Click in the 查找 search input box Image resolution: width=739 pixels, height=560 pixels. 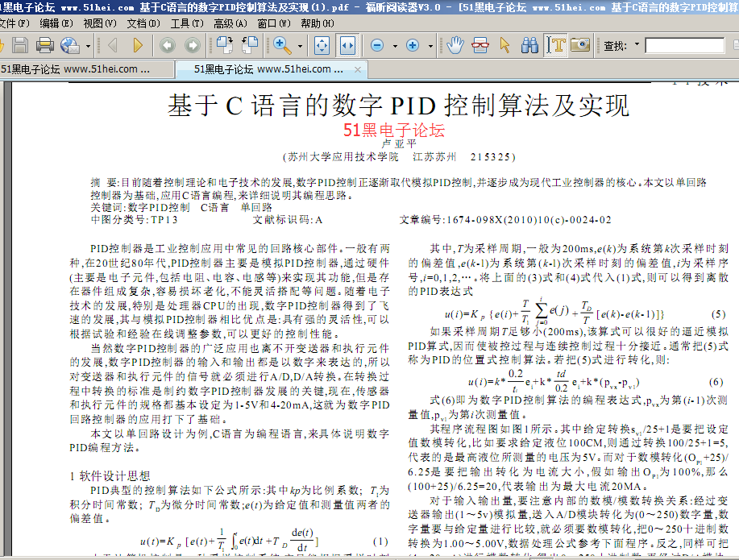[x=684, y=46]
